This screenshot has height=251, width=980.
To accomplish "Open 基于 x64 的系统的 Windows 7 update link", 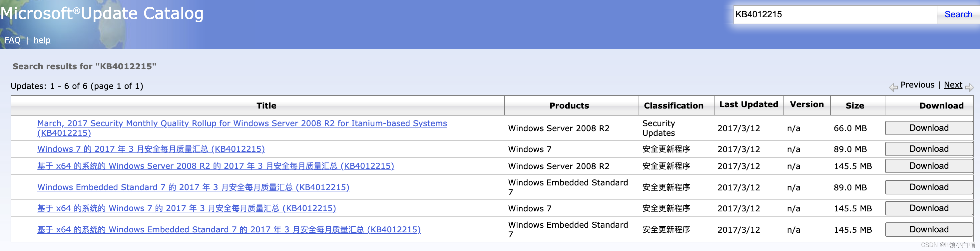I will coord(187,208).
